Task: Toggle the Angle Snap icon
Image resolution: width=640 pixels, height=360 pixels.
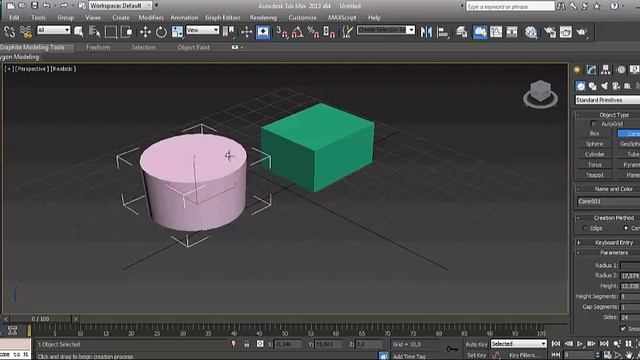Action: tap(298, 32)
